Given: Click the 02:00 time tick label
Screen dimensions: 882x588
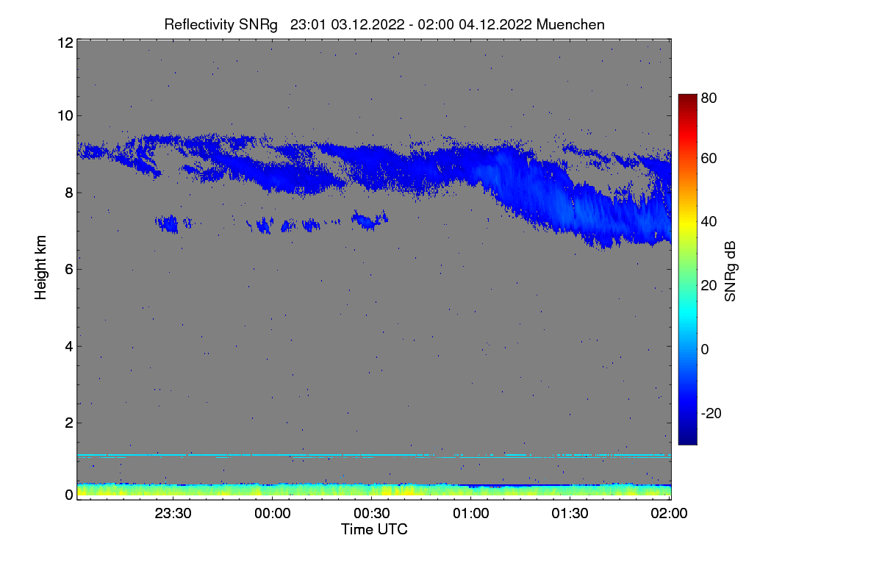Looking at the screenshot, I should click(x=670, y=514).
